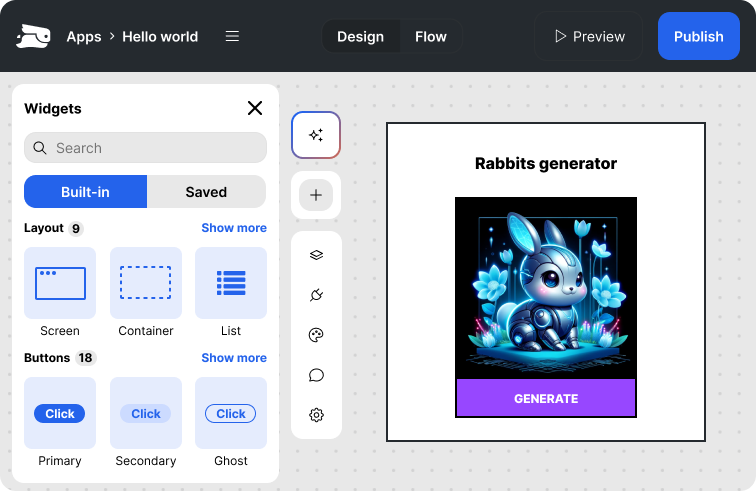Image resolution: width=756 pixels, height=491 pixels.
Task: Click the plus add widget icon
Action: pos(316,195)
